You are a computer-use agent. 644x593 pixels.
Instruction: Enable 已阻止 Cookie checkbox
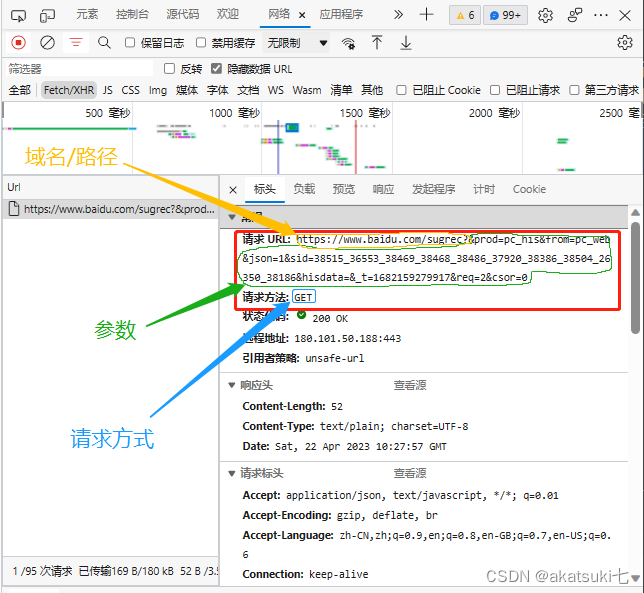click(401, 90)
